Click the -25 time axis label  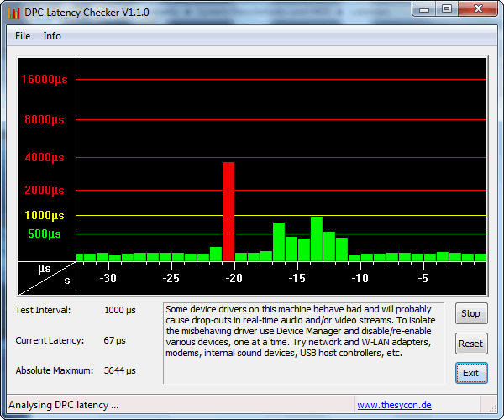pos(171,278)
